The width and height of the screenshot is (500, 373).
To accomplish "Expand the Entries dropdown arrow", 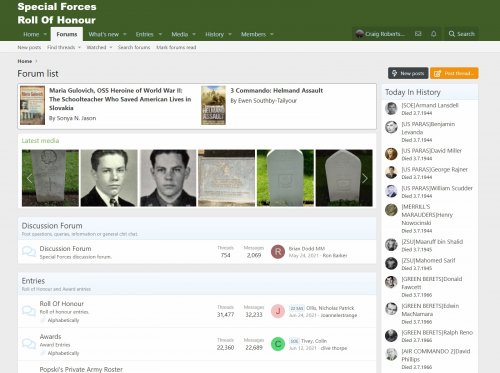I will click(x=160, y=34).
